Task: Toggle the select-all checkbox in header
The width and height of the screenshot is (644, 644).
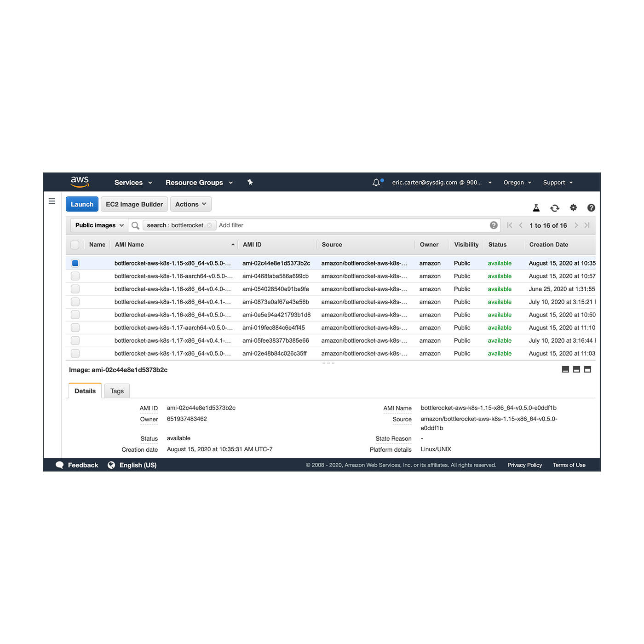Action: 75,245
